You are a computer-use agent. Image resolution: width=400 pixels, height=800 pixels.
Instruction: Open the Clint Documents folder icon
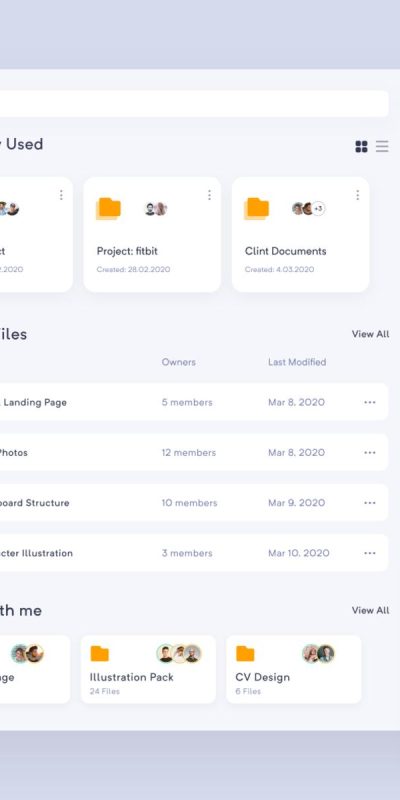pyautogui.click(x=257, y=208)
